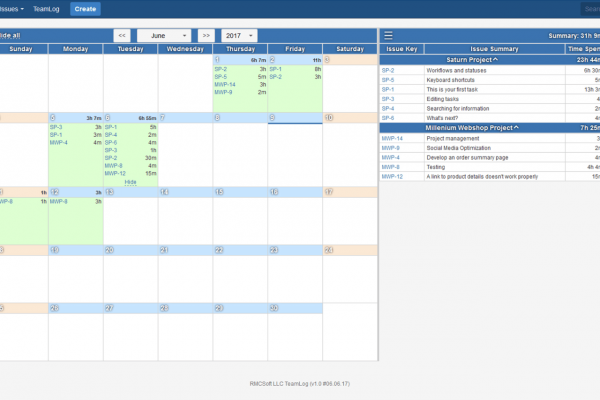
Task: Open SP-5 in the issue key list
Action: pos(388,80)
